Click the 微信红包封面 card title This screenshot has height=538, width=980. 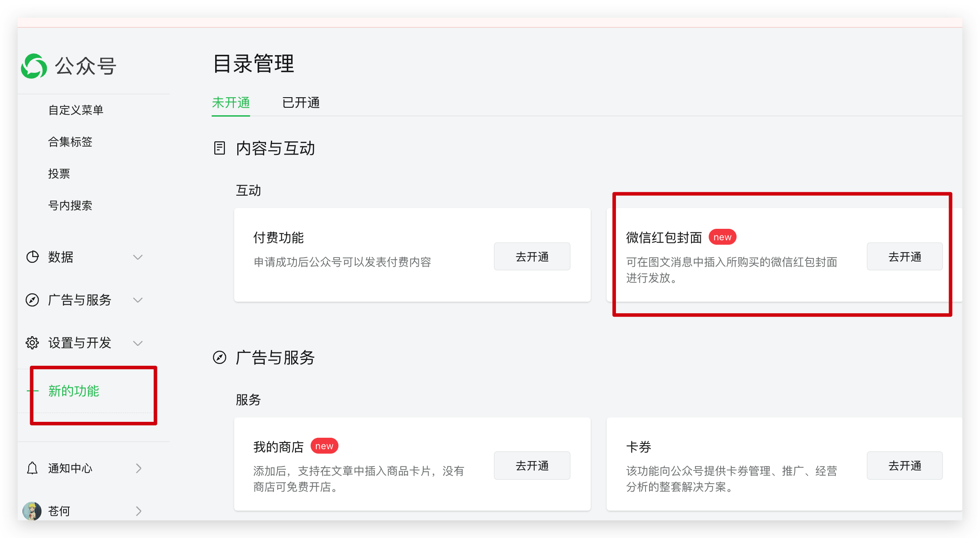coord(664,238)
